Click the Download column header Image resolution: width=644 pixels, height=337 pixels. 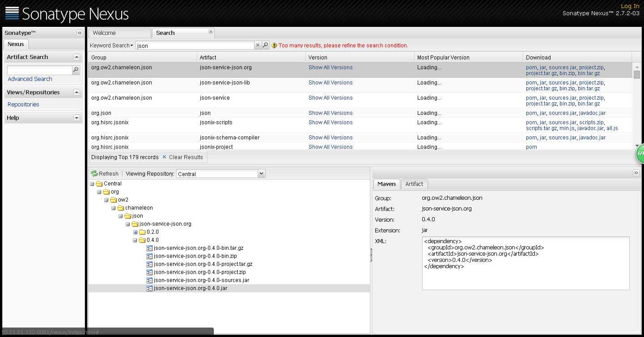[577, 57]
